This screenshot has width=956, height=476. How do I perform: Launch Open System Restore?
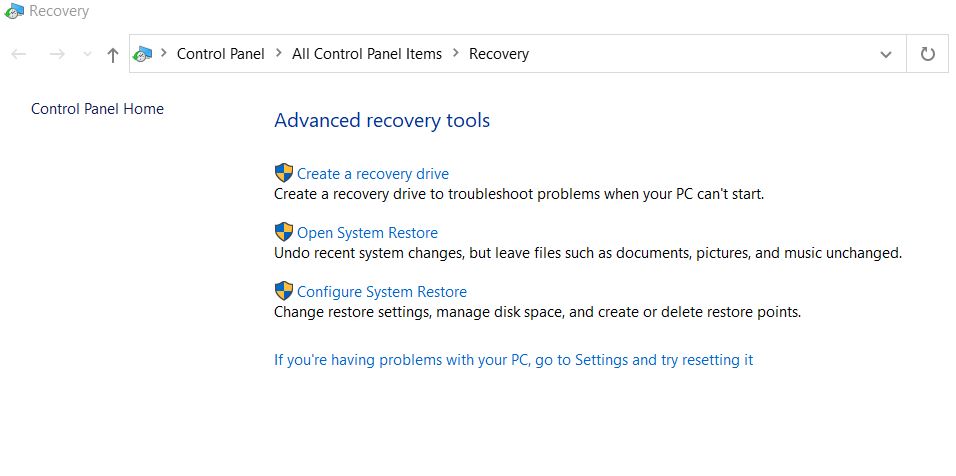tap(368, 233)
